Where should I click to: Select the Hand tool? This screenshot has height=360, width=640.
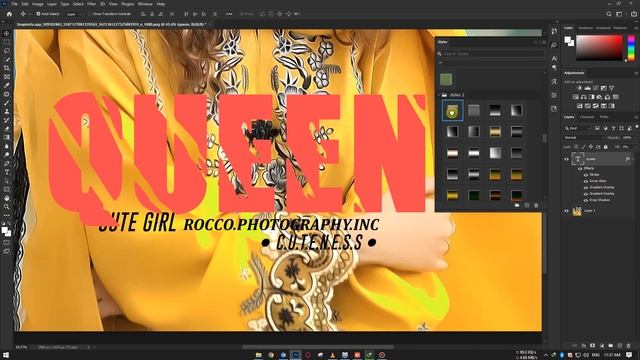point(7,198)
